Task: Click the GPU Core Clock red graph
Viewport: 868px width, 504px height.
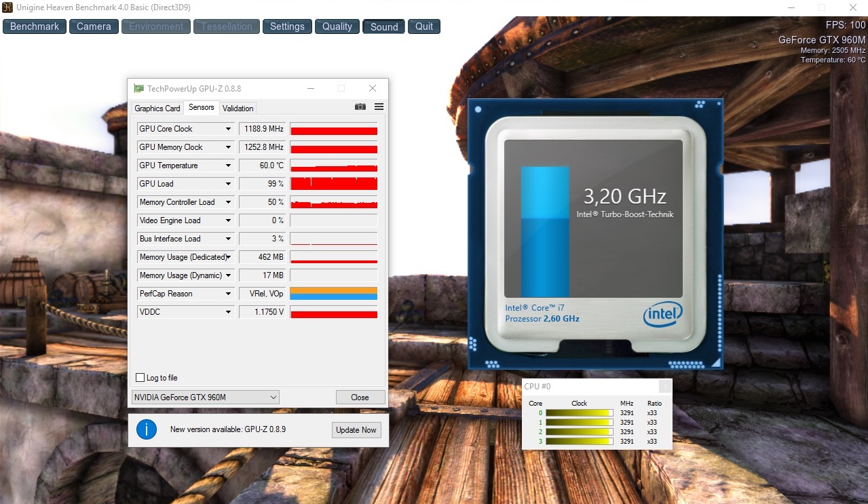Action: [333, 129]
